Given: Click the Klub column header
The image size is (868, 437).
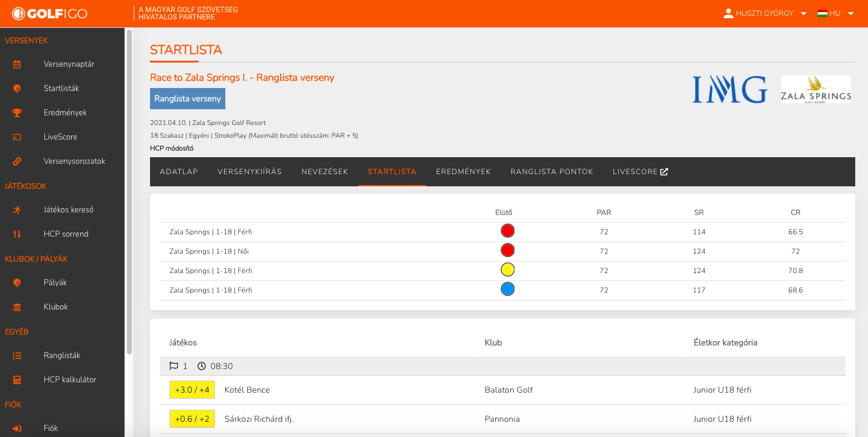Looking at the screenshot, I should (x=493, y=342).
